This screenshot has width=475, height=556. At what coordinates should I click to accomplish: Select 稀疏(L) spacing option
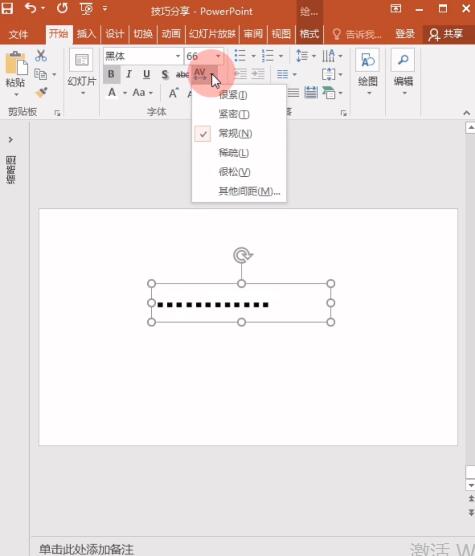tap(239, 153)
